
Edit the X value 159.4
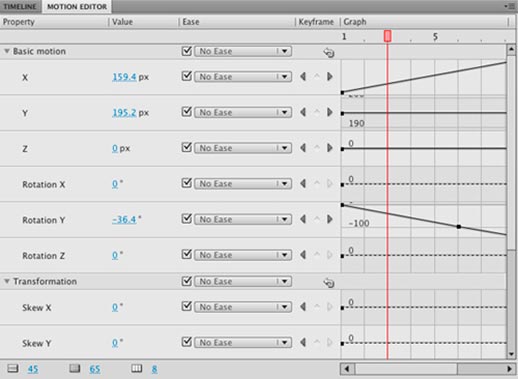point(124,77)
